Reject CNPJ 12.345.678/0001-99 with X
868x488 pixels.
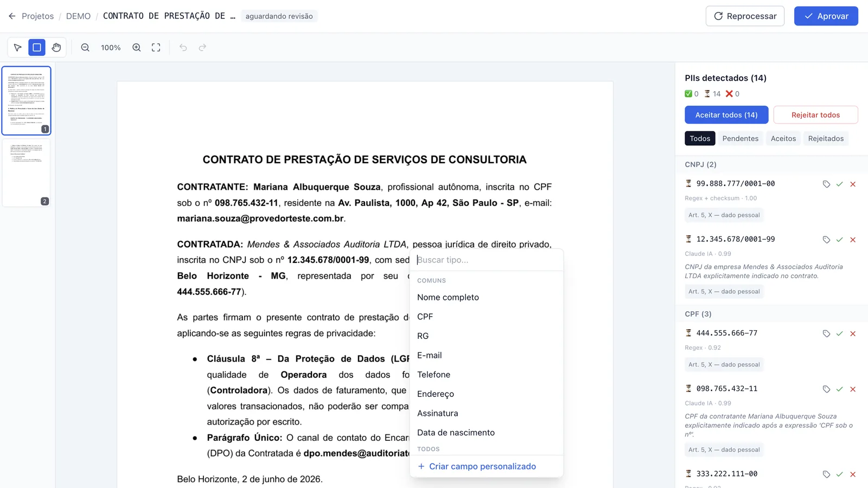853,240
